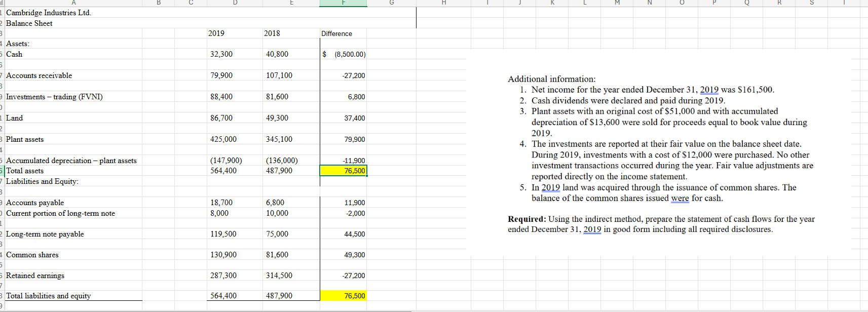
Task: Click the Retained earnings row label
Action: click(x=35, y=276)
